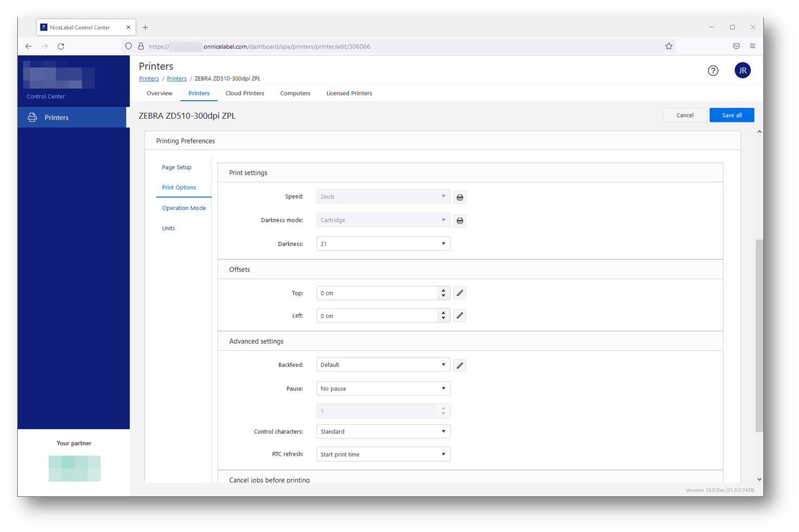This screenshot has height=532, width=799.
Task: Open the JR user avatar menu
Action: (x=742, y=70)
